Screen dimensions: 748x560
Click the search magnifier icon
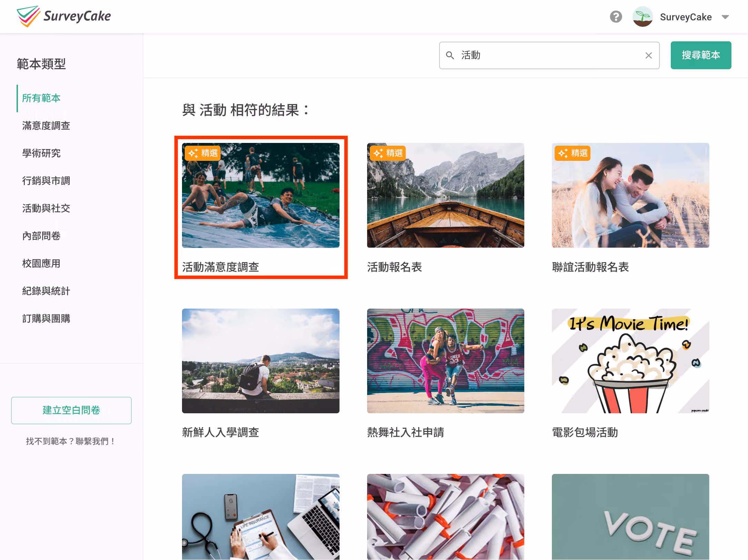(x=450, y=55)
